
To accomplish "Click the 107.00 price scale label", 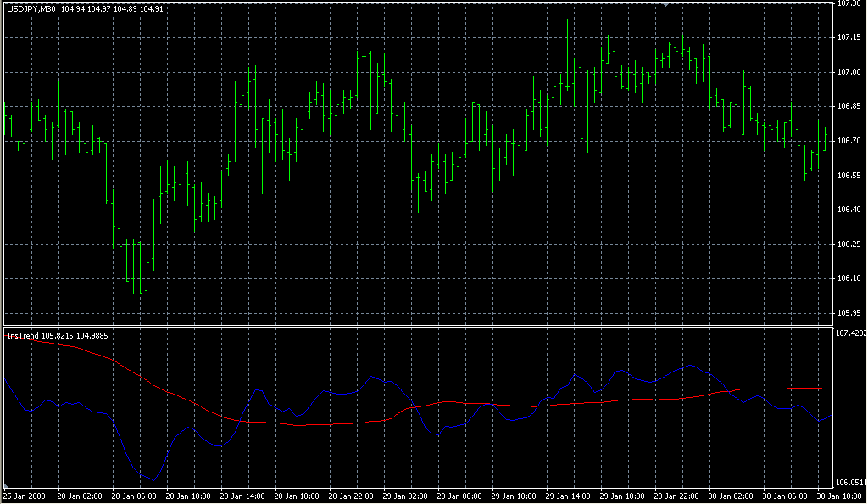I will click(x=849, y=72).
